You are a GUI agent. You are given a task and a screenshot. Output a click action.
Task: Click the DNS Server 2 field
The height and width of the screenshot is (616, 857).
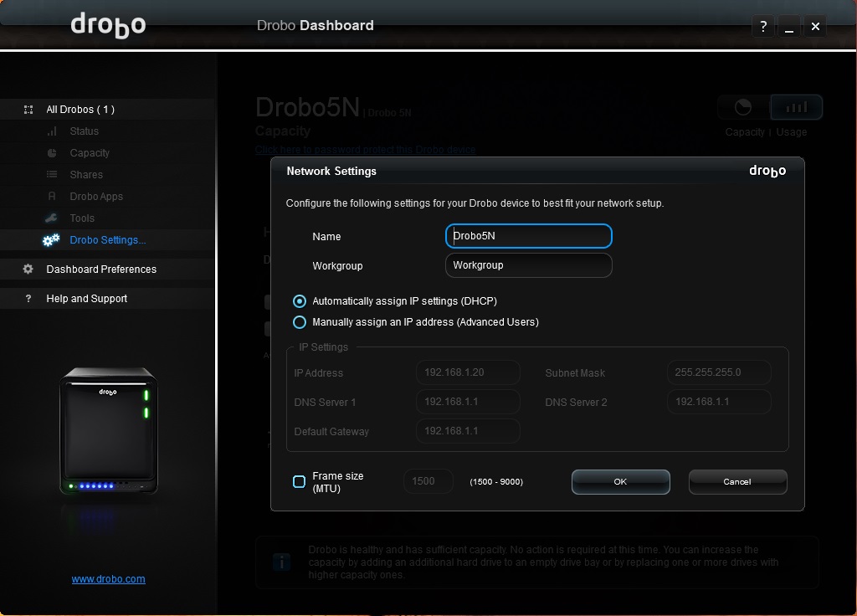(x=719, y=402)
